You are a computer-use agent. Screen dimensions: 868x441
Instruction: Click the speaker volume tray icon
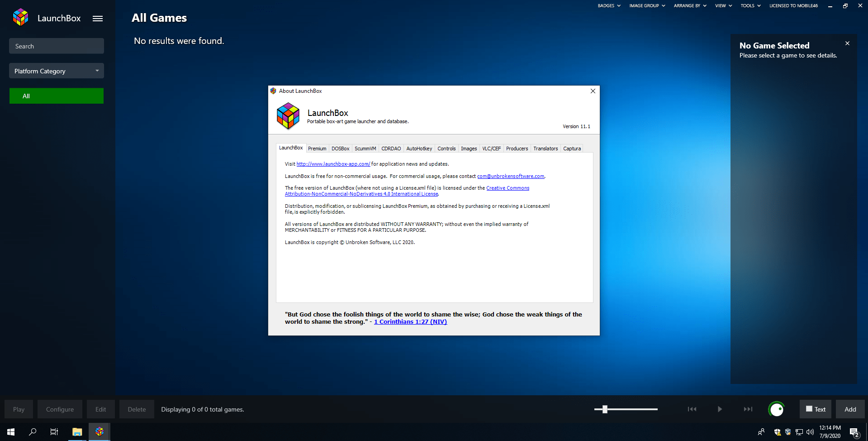pyautogui.click(x=810, y=432)
